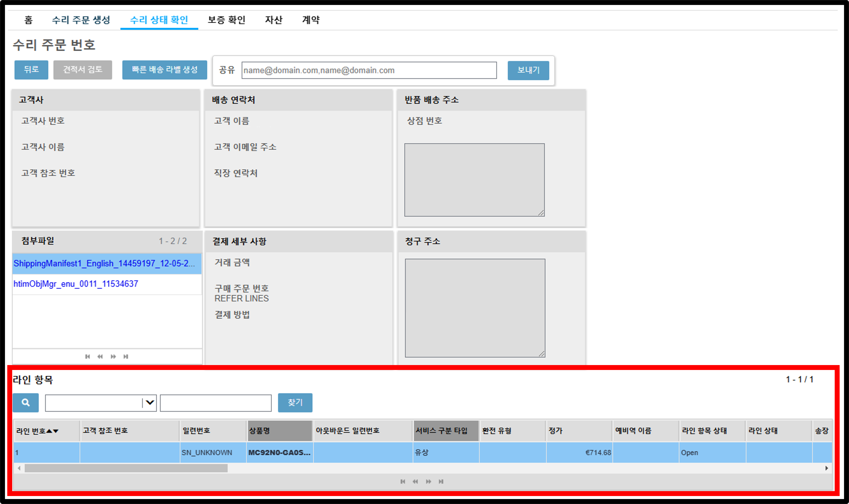
Task: Click the 뒤로 back button
Action: (31, 70)
